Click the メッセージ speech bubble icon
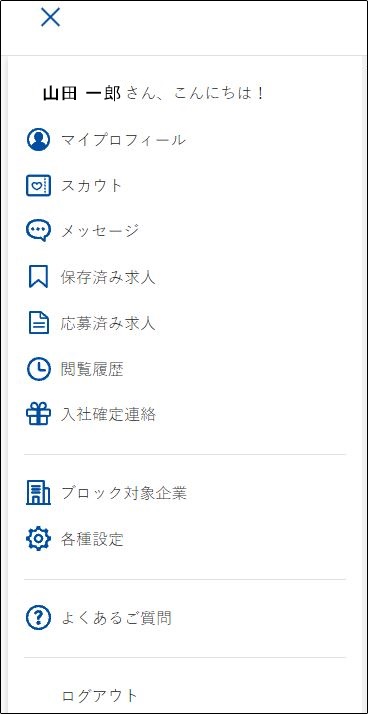Image resolution: width=368 pixels, height=714 pixels. (x=38, y=231)
